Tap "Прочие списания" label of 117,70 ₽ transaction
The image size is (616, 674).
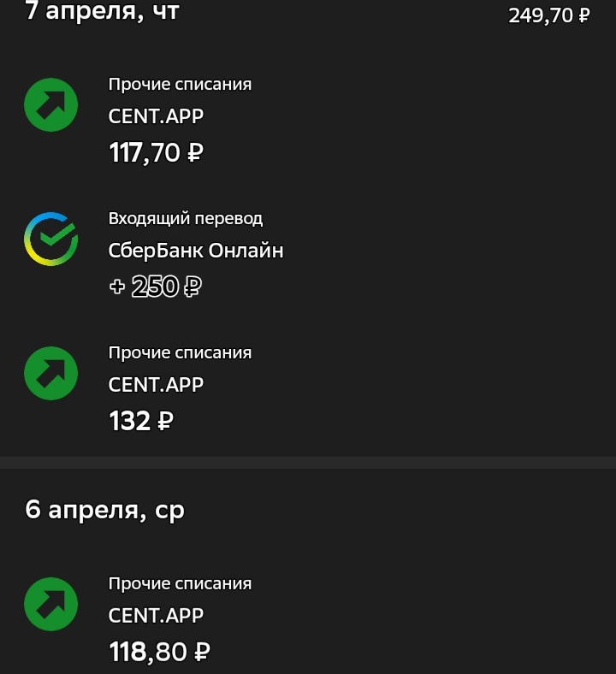click(180, 85)
